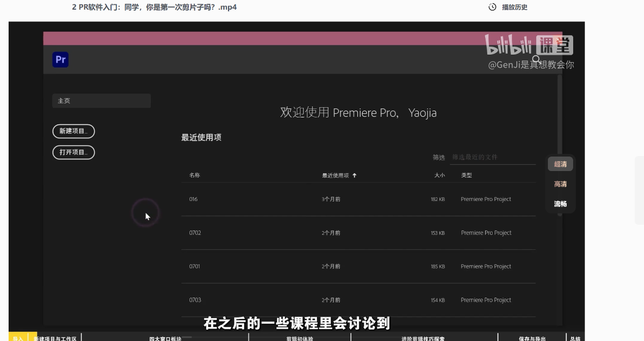Switch quality to 高清
Image resolution: width=644 pixels, height=341 pixels.
point(560,184)
